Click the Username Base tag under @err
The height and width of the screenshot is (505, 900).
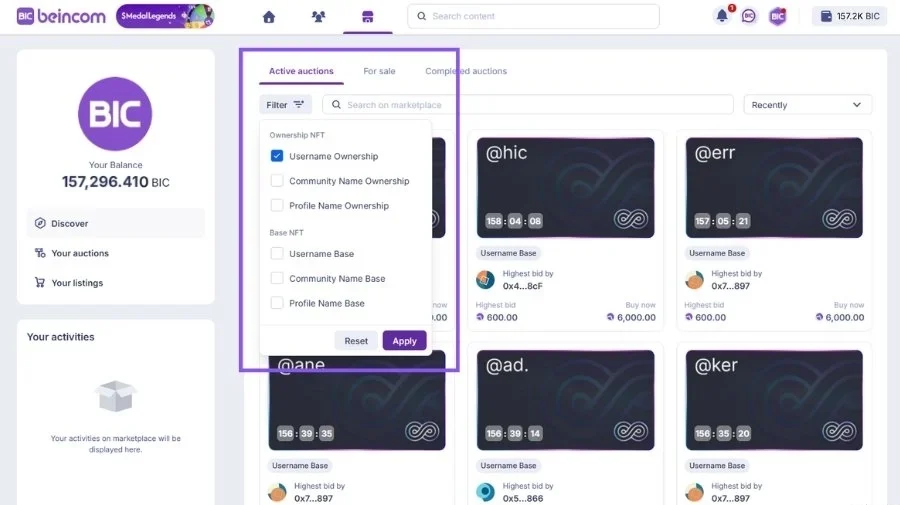717,253
